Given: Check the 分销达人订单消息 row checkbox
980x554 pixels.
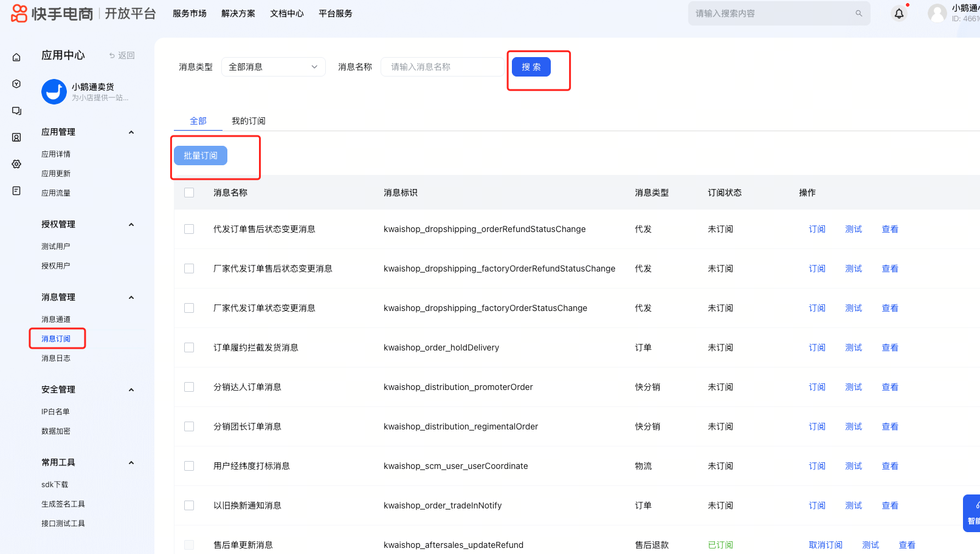Looking at the screenshot, I should 189,387.
